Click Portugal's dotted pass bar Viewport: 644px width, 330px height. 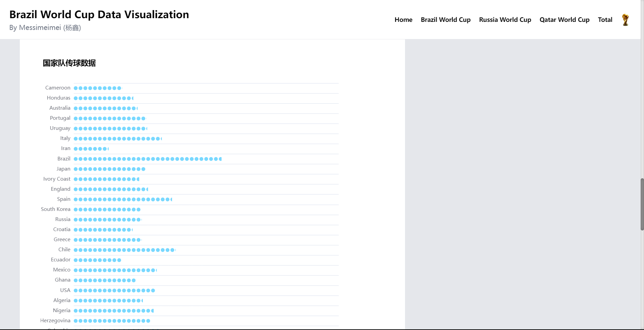pos(110,118)
